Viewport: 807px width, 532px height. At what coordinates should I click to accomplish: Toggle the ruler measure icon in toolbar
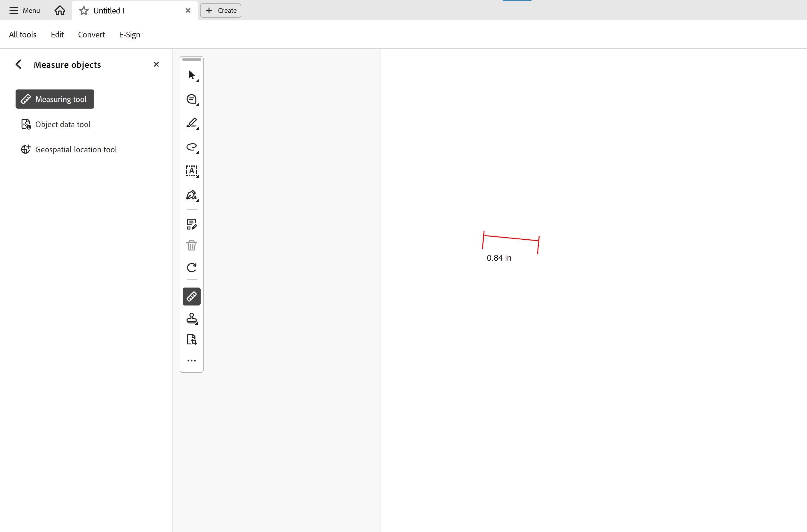191,297
